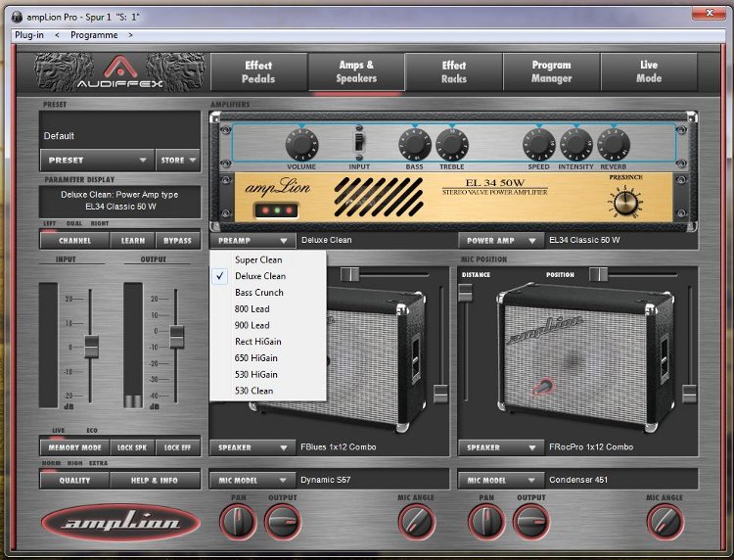Select 800 Lead preamp from list
Image resolution: width=734 pixels, height=560 pixels.
pos(268,309)
